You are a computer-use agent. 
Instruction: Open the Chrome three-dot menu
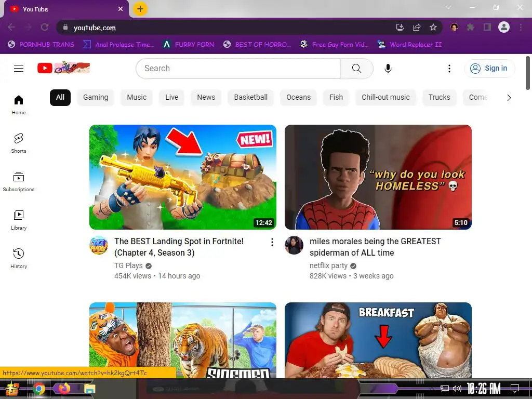[x=521, y=27]
